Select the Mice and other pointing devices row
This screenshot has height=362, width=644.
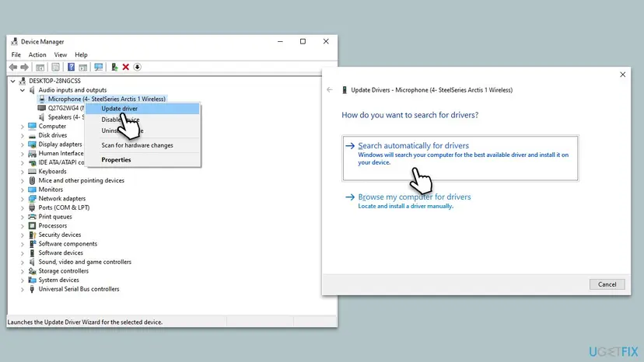pyautogui.click(x=82, y=180)
